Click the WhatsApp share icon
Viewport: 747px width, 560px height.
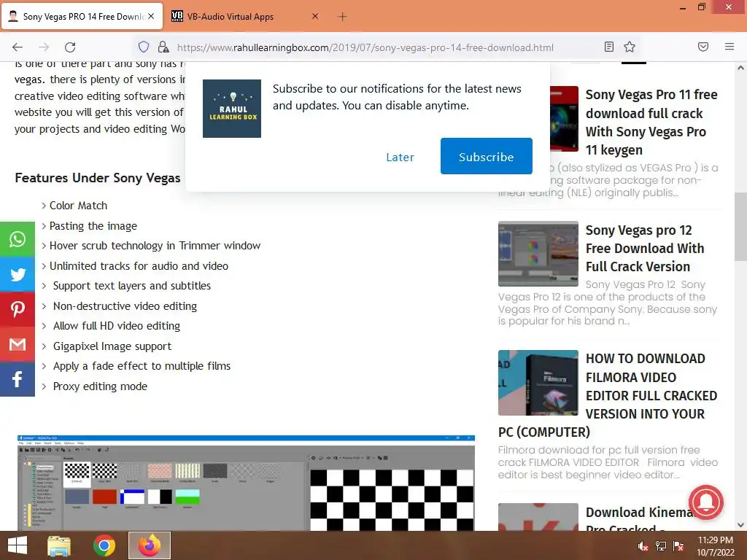18,239
